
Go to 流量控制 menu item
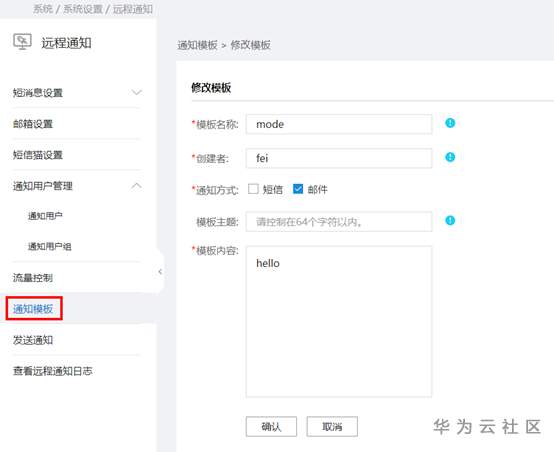33,278
